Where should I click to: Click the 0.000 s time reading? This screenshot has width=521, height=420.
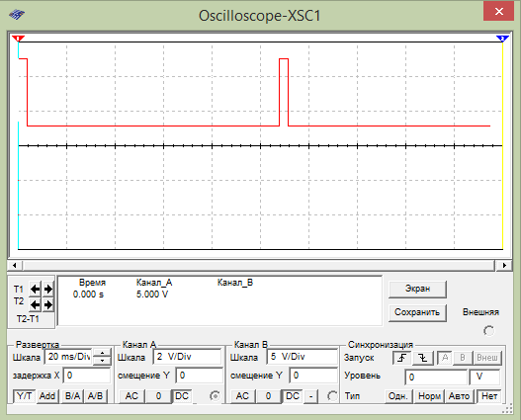pos(88,294)
